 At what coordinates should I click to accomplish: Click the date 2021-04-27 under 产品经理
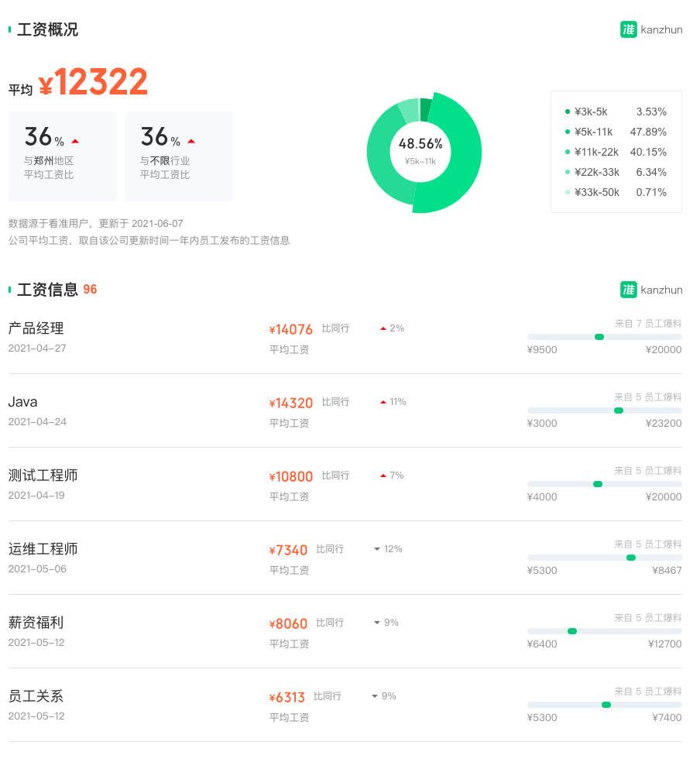tap(37, 349)
